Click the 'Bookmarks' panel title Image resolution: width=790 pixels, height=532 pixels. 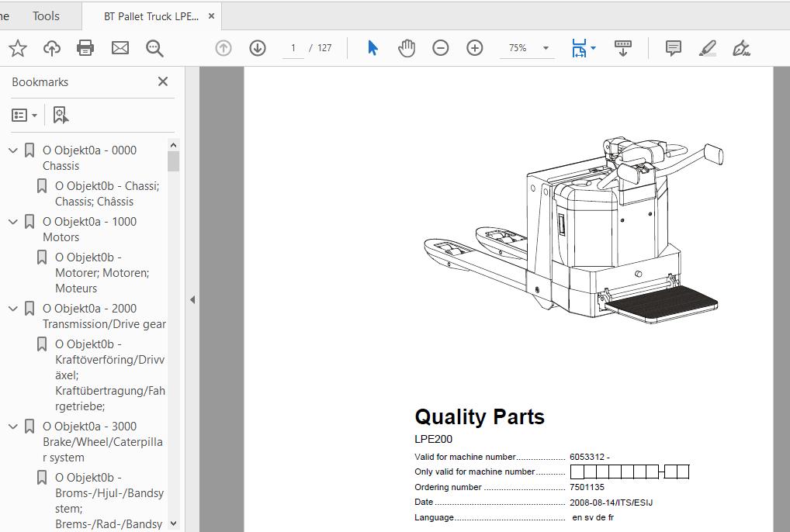[40, 82]
